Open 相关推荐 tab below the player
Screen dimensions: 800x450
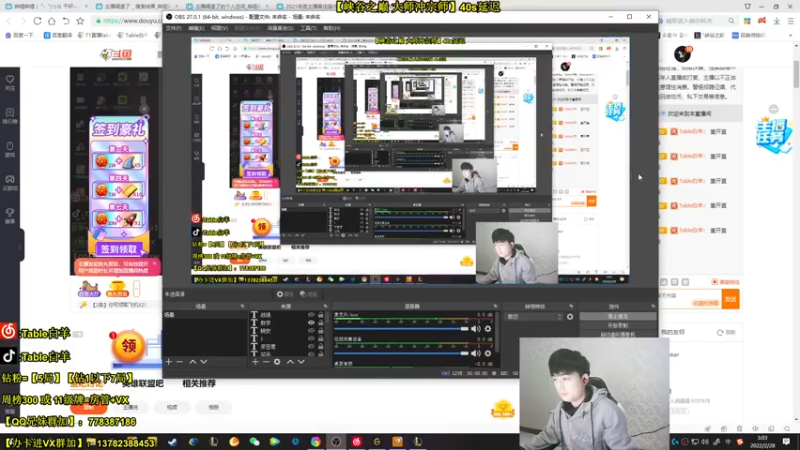pyautogui.click(x=199, y=383)
